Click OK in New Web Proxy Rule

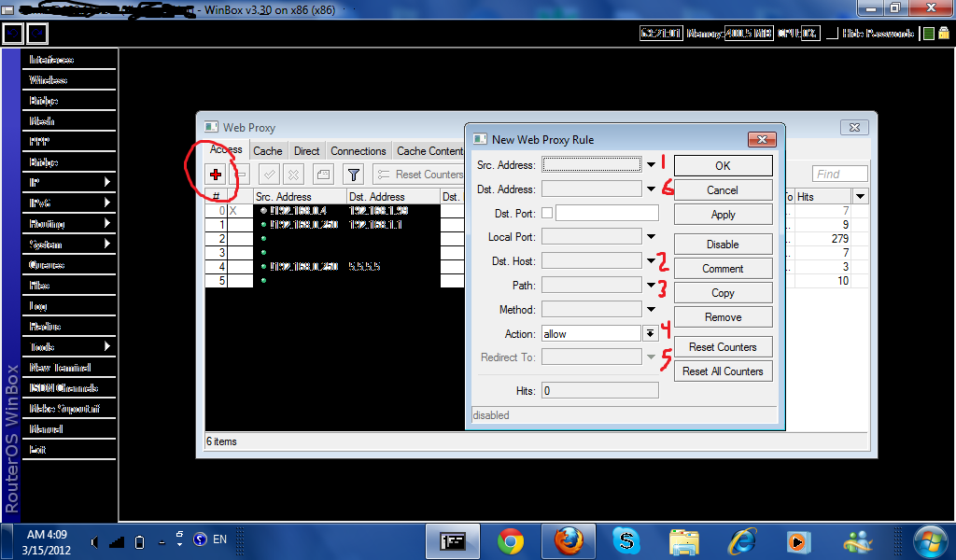pos(724,166)
